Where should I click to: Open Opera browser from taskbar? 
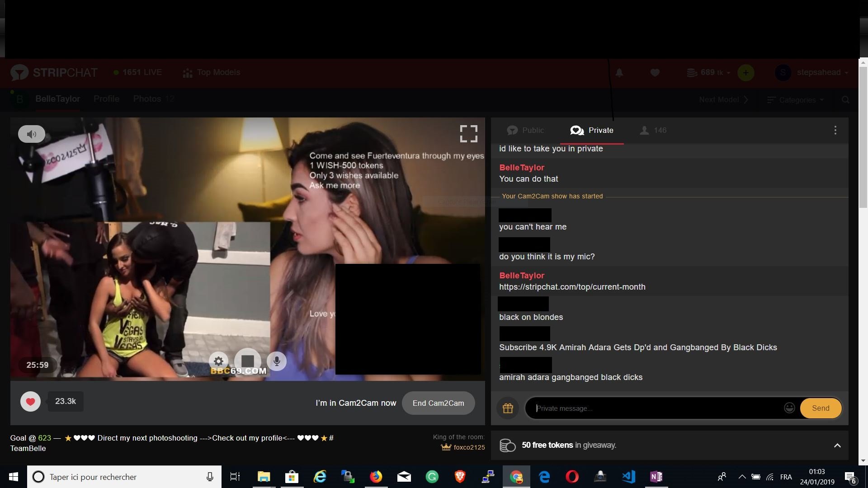tap(572, 477)
